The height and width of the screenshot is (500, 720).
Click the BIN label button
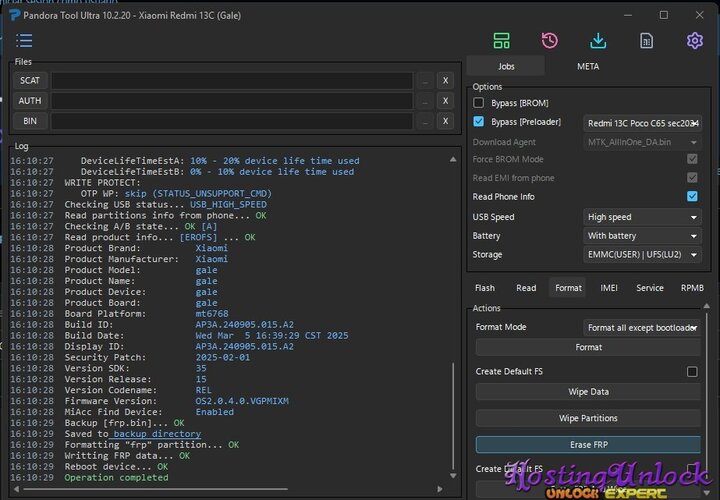click(30, 121)
